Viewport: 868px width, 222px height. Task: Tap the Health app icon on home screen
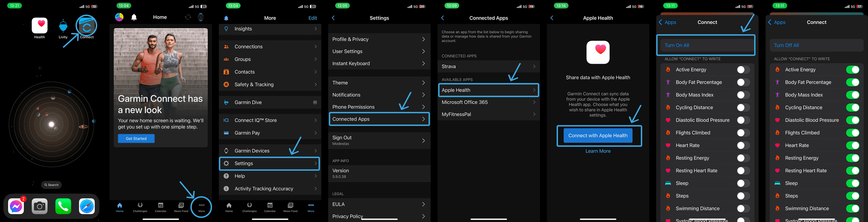pyautogui.click(x=39, y=25)
